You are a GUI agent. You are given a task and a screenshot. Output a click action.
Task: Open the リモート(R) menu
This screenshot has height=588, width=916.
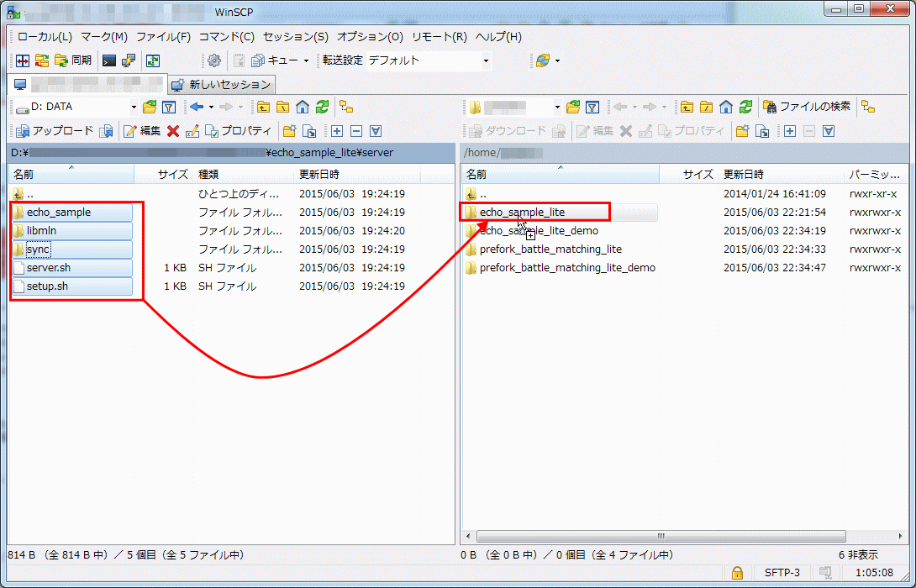pos(440,37)
